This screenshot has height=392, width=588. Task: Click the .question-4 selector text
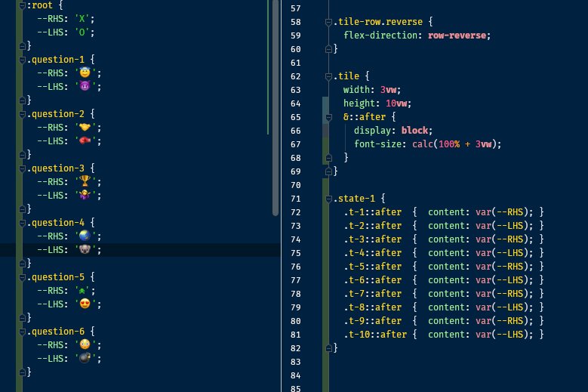[x=56, y=223]
